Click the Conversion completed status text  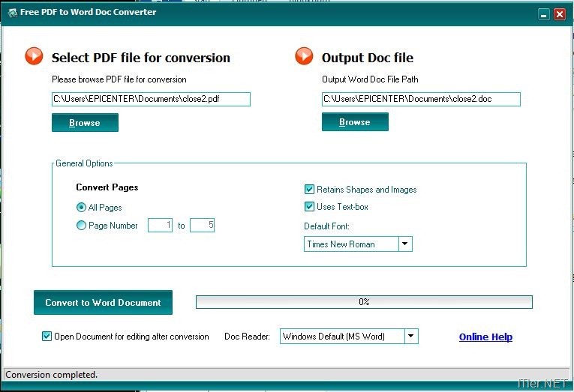51,375
